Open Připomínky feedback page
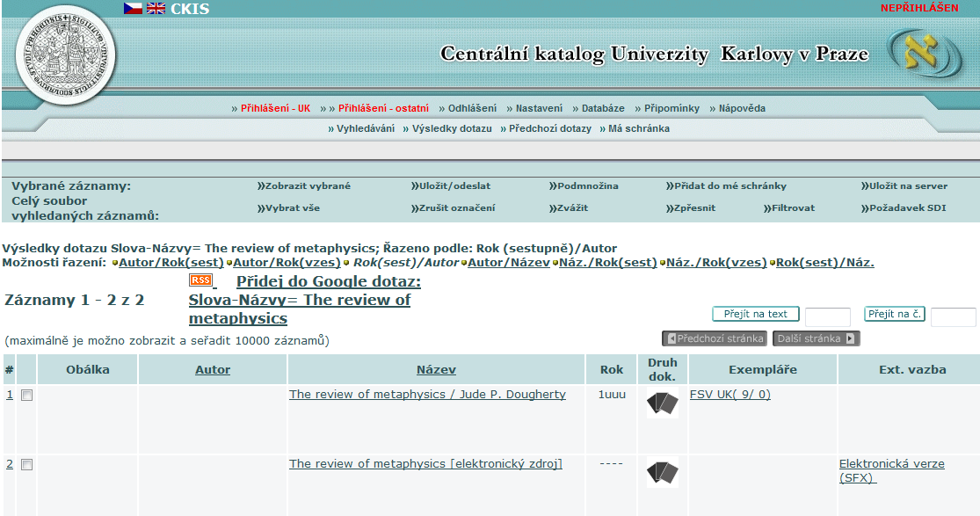The image size is (980, 516). point(671,108)
